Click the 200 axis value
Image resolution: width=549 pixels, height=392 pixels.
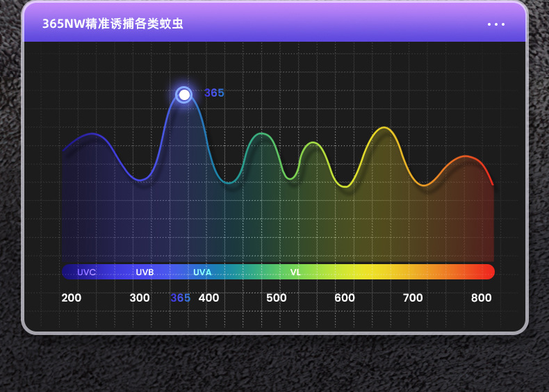pyautogui.click(x=72, y=297)
